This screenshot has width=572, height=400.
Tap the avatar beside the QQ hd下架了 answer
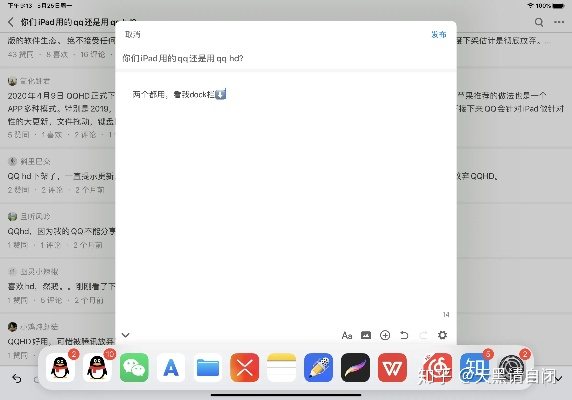tap(12, 161)
